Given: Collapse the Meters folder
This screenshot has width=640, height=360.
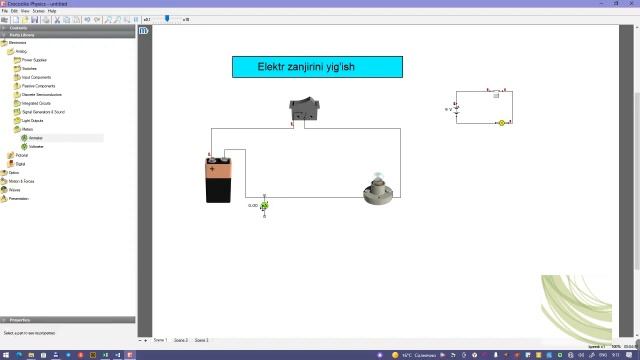Looking at the screenshot, I should click(24, 129).
